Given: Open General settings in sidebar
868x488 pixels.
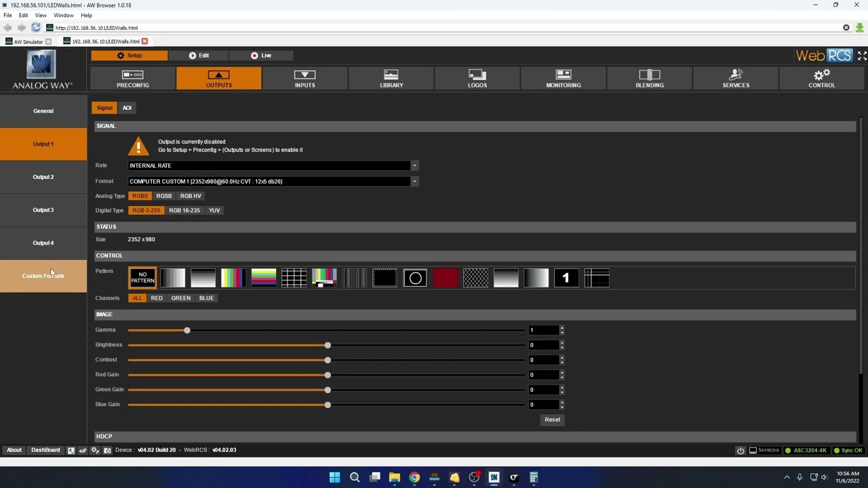Looking at the screenshot, I should (x=43, y=111).
